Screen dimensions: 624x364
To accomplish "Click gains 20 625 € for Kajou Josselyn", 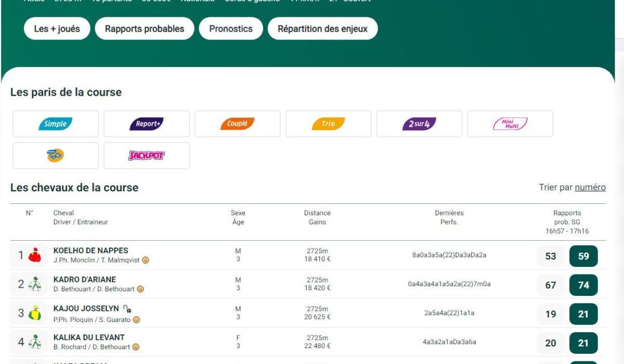I will pyautogui.click(x=317, y=317).
